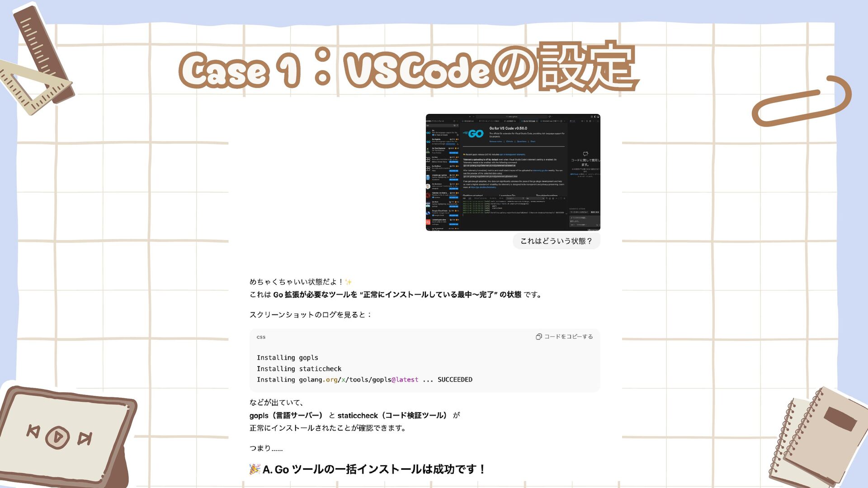This screenshot has height=488, width=868.
Task: Click the sparkle emoji after めちゃくちゃいい状態だよ
Action: [x=348, y=282]
